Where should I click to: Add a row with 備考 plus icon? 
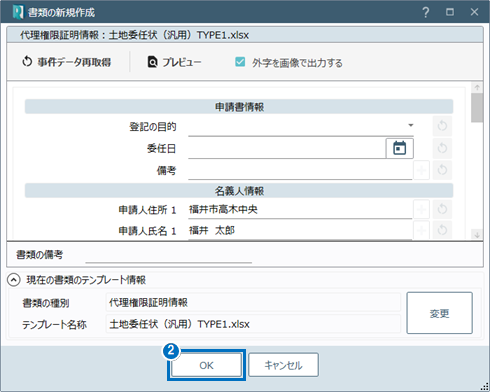point(421,170)
